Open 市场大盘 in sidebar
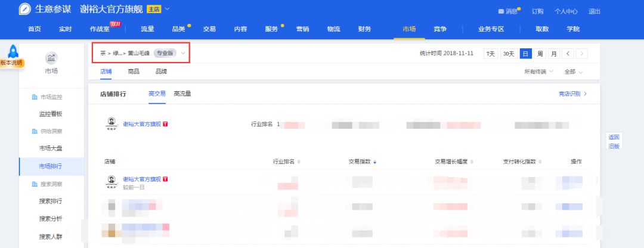 pyautogui.click(x=51, y=148)
